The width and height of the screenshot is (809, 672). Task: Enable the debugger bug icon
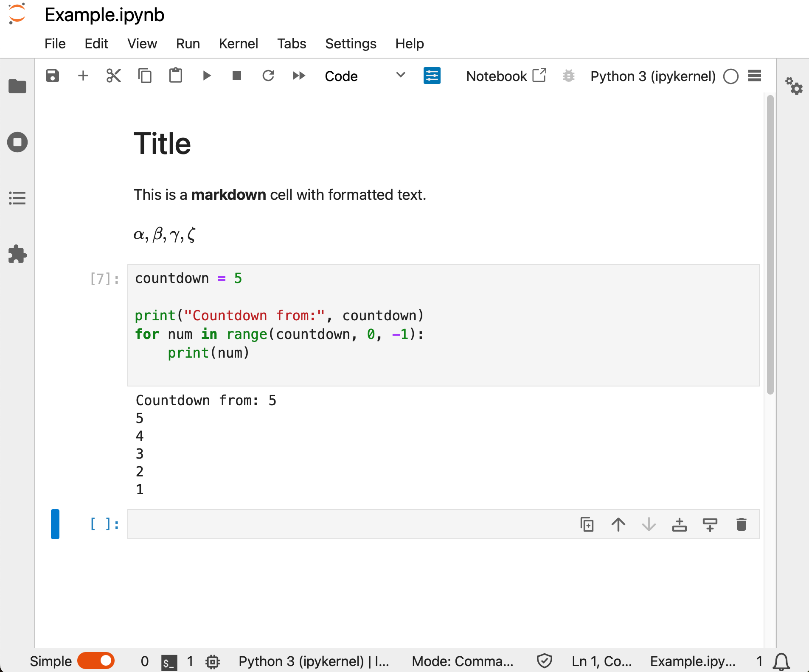(x=569, y=76)
